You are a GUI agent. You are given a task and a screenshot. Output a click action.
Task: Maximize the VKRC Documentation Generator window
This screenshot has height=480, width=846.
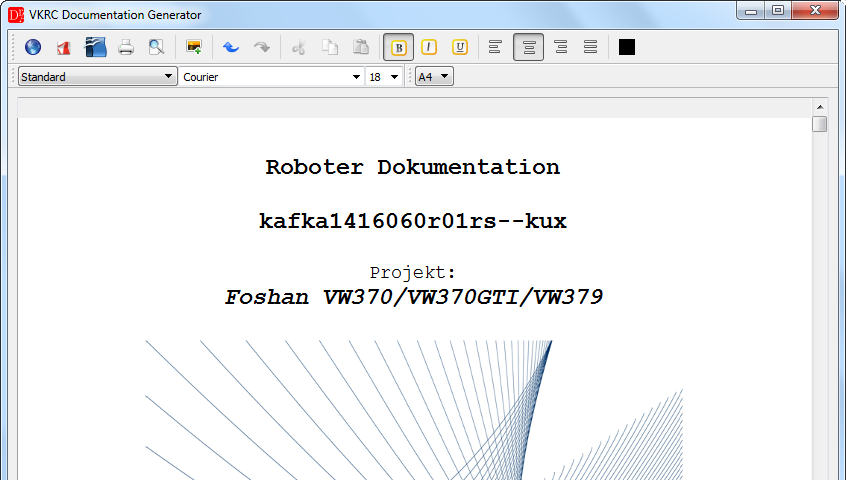(778, 10)
